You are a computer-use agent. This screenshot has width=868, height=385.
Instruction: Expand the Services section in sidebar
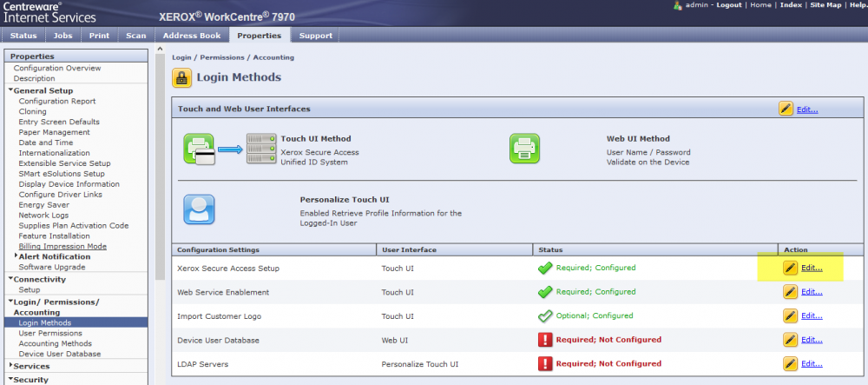tap(10, 366)
